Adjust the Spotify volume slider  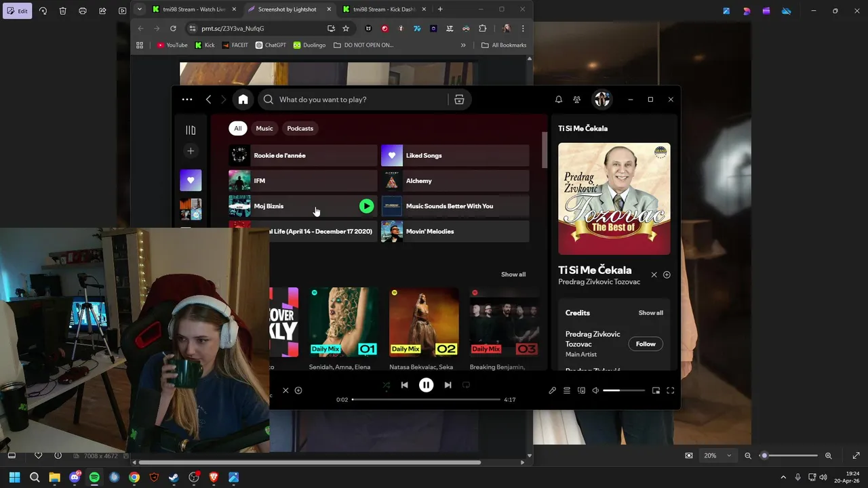point(624,390)
